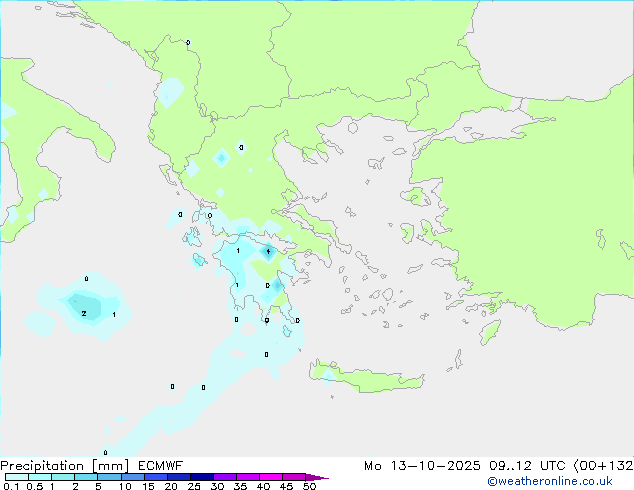Click the island of Rhodes
This screenshot has height=490, width=634.
click(x=489, y=332)
